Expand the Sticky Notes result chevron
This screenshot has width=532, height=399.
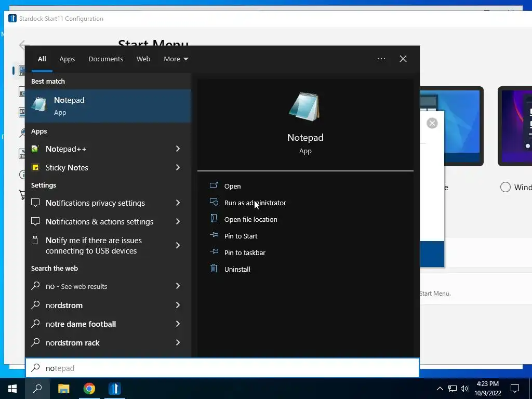[178, 167]
